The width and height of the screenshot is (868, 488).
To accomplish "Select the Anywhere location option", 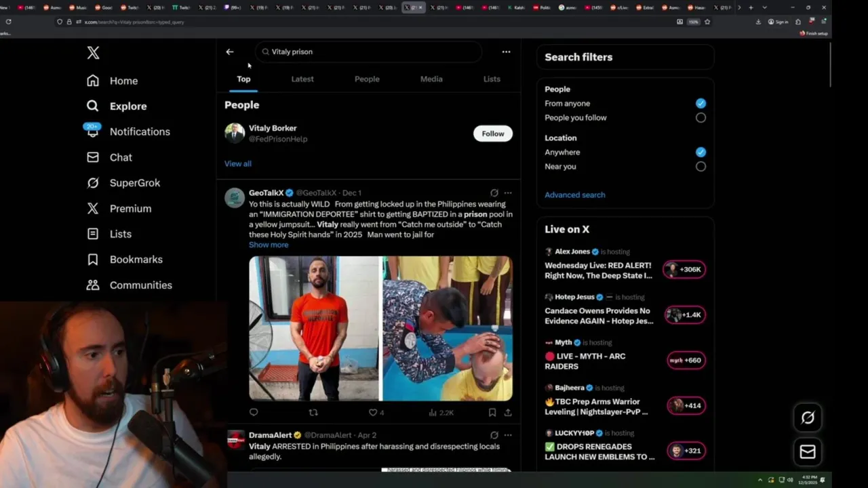I will pyautogui.click(x=701, y=152).
